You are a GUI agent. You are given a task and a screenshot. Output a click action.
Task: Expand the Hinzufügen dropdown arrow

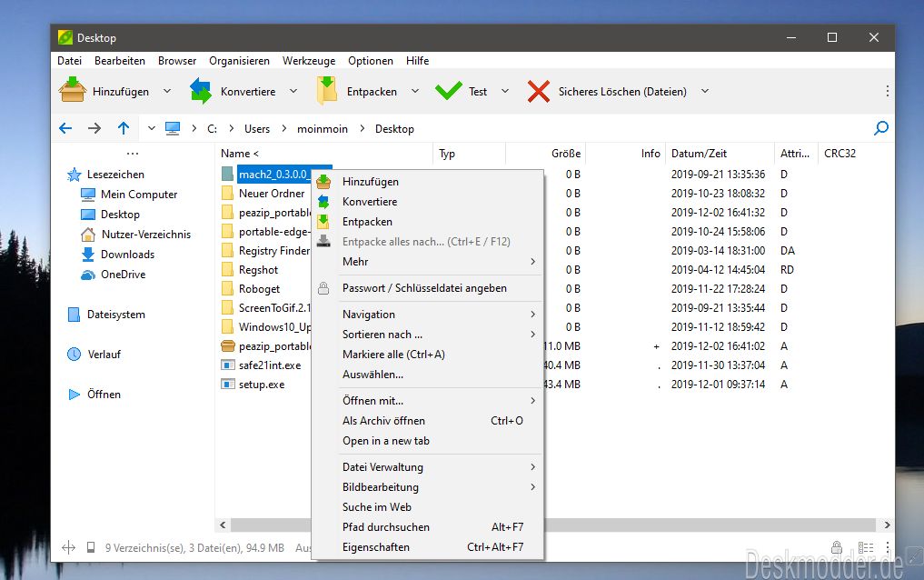[167, 91]
